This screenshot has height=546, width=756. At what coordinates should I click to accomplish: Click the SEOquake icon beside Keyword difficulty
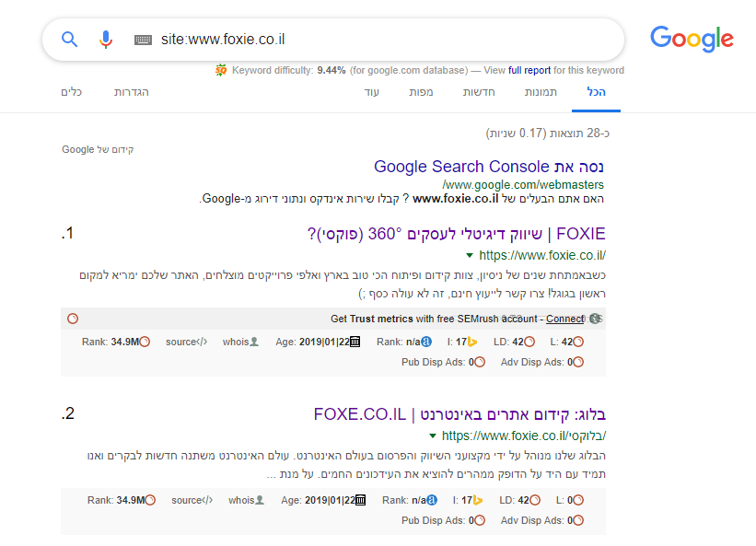coord(221,70)
